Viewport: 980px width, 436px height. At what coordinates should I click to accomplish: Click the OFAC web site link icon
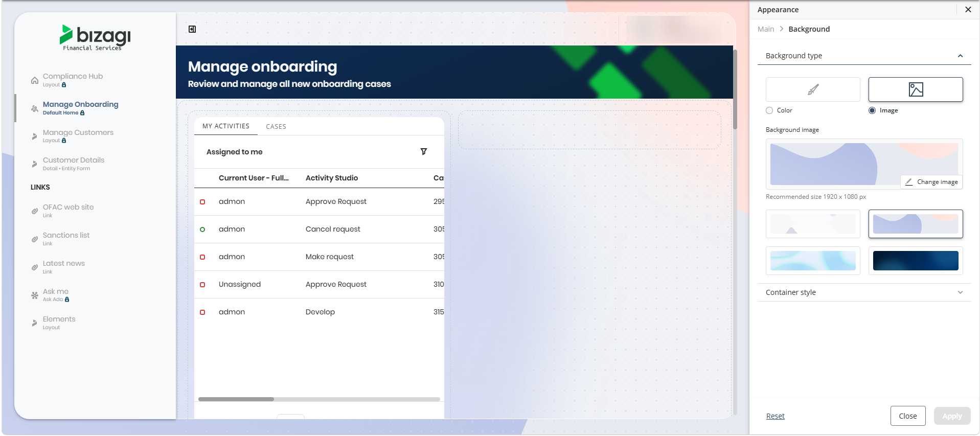click(35, 211)
